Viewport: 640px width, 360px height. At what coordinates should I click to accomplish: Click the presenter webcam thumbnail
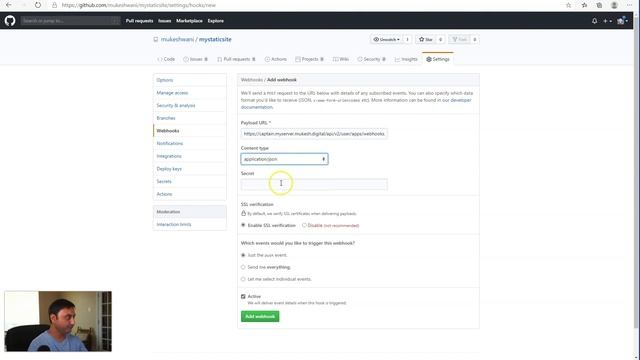(x=58, y=321)
